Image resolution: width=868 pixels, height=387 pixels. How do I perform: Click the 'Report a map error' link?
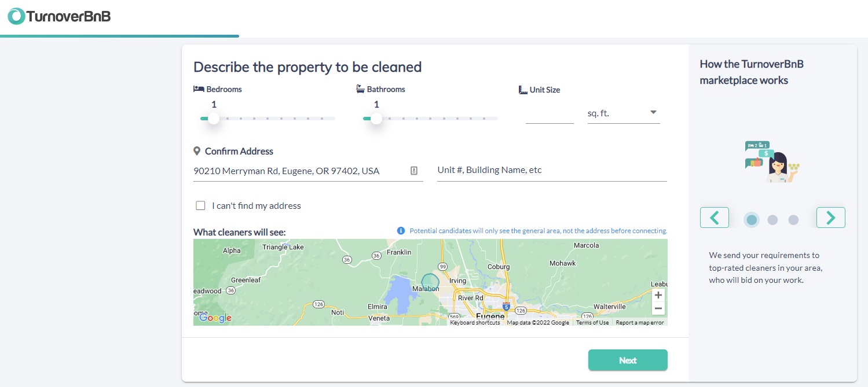639,322
